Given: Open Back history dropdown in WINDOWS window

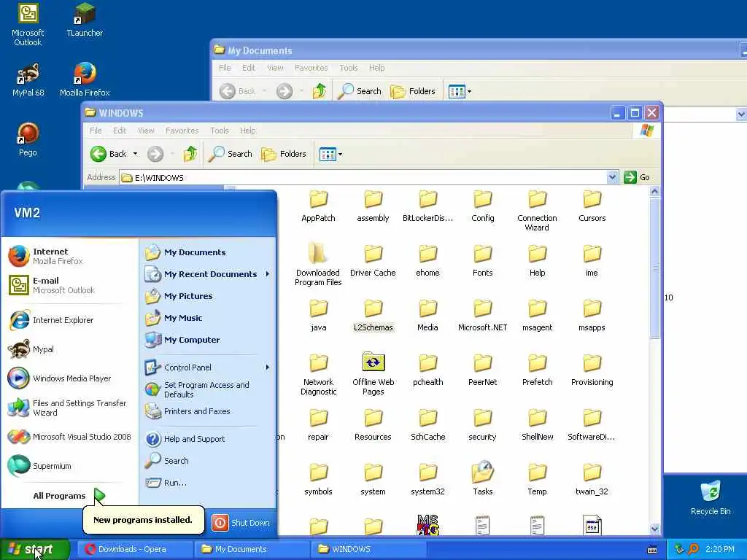Looking at the screenshot, I should 135,154.
